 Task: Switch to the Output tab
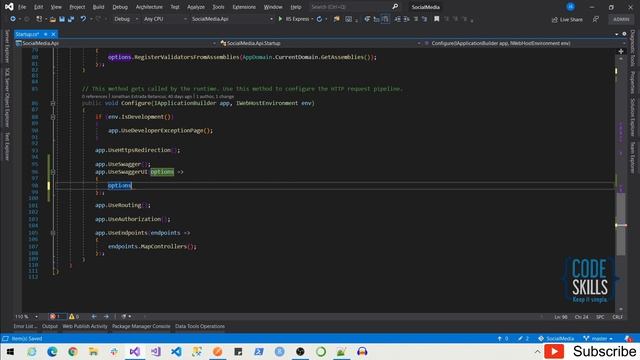(x=50, y=326)
